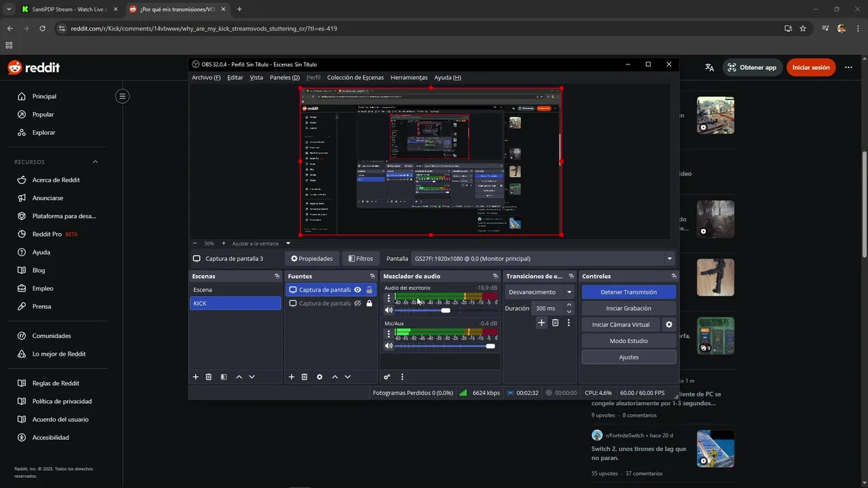Unlock the second Captura de pantalla source
Screen dimensions: 868x488
[x=369, y=303]
